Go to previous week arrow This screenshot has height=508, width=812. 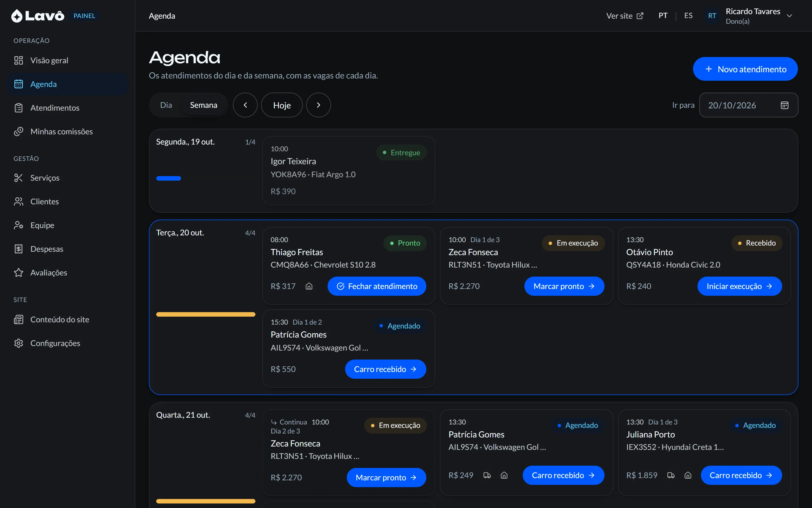(x=245, y=105)
